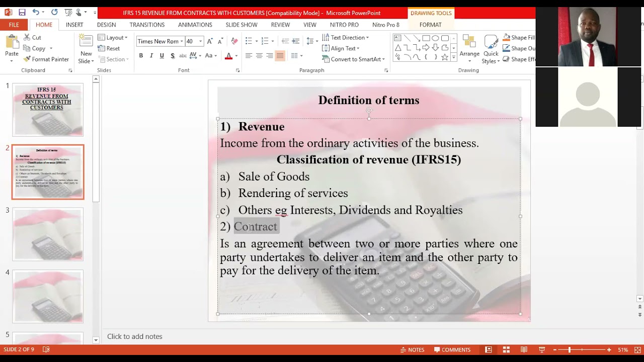
Task: Click the Paste button
Action: pyautogui.click(x=12, y=48)
